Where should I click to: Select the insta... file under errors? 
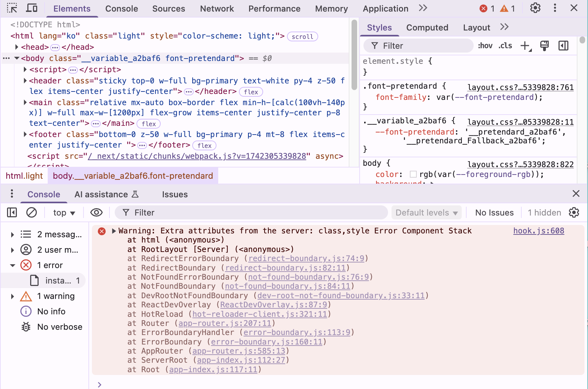pyautogui.click(x=44, y=281)
